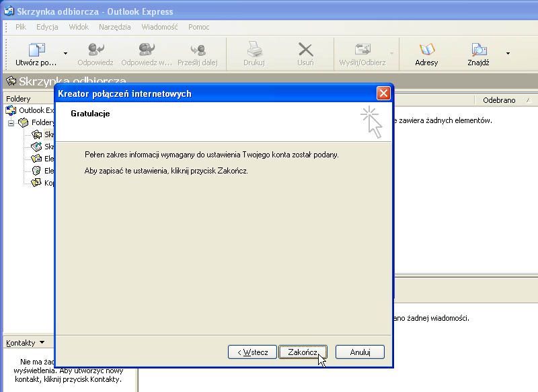Collapse the Foldery lokalne tree node
The width and height of the screenshot is (538, 392).
11,123
